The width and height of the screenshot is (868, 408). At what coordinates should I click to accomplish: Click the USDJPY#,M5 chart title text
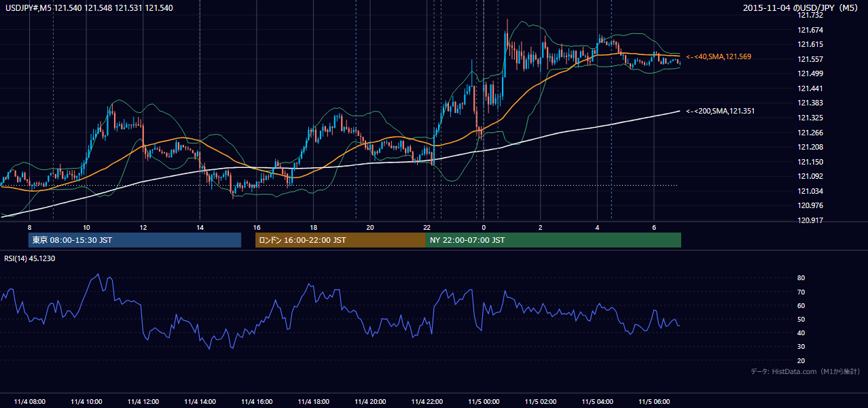click(88, 8)
